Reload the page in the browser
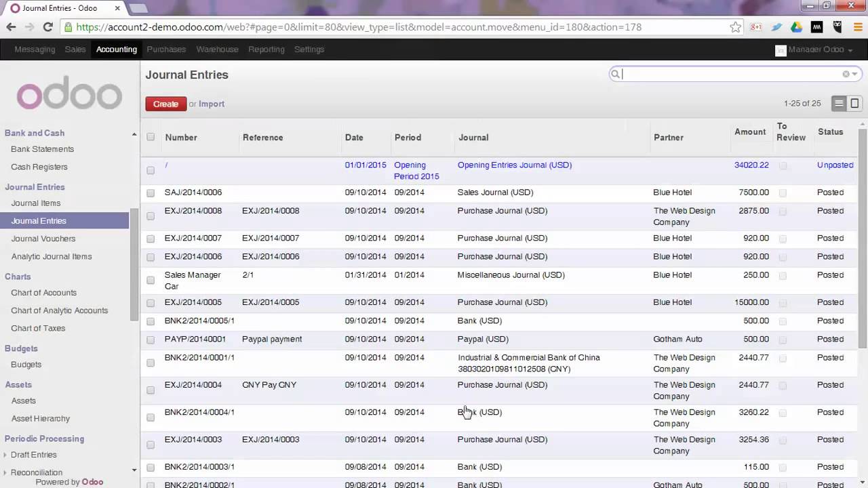Screen dimensions: 868x488 [47, 27]
